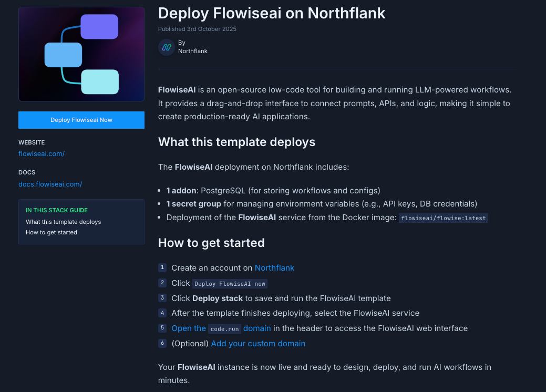546x392 pixels.
Task: Click the flowiseai/flowise:latest Docker image code
Action: (x=444, y=218)
